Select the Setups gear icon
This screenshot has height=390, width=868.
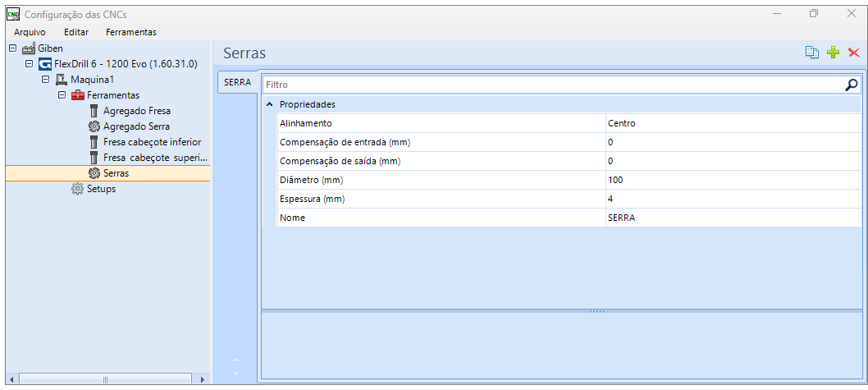click(77, 189)
